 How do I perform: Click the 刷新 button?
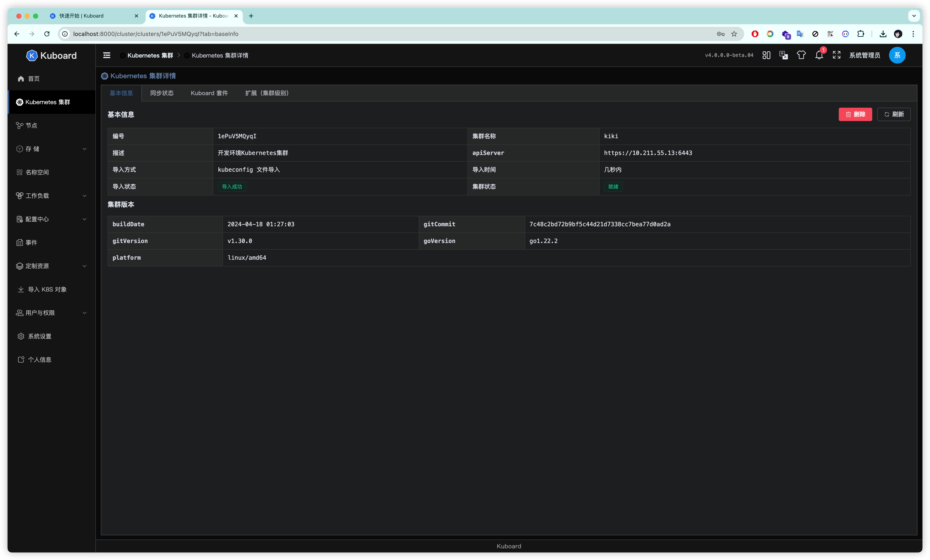tap(893, 114)
